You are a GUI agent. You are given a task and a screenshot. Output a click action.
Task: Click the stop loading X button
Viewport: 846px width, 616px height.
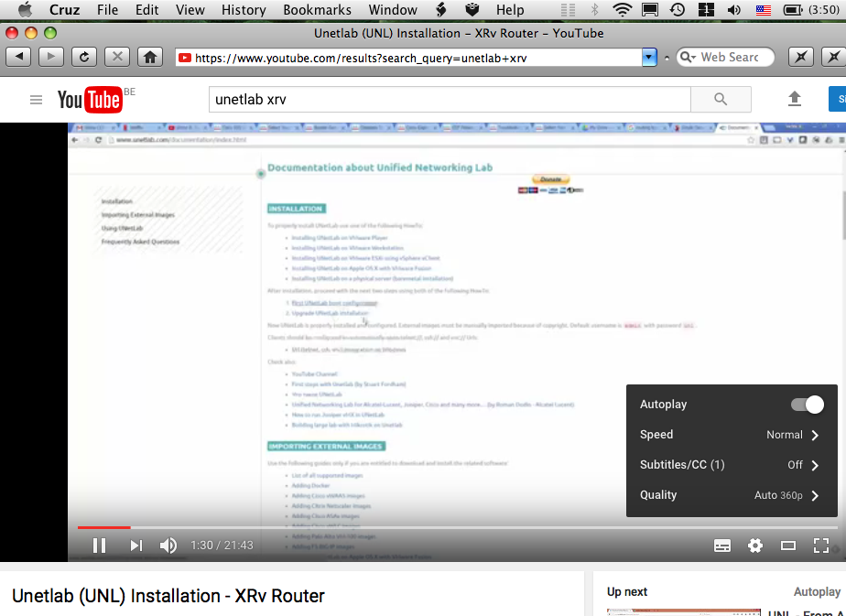(x=117, y=57)
